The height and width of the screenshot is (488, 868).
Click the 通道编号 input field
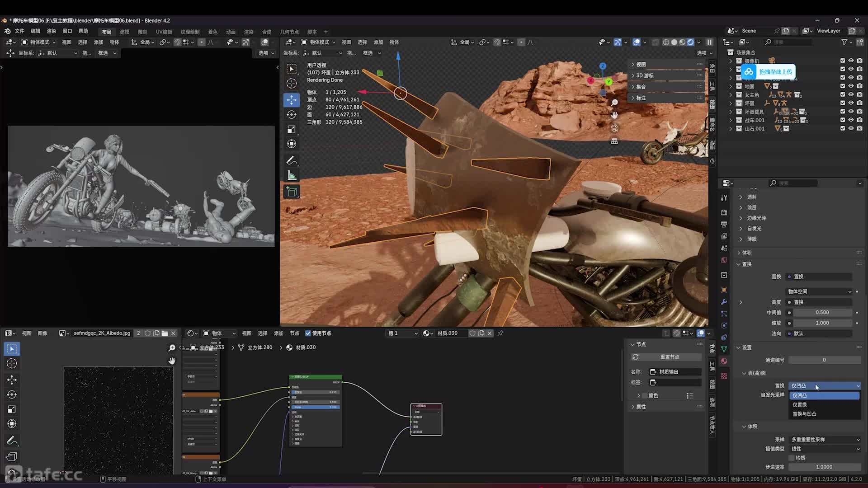(825, 360)
